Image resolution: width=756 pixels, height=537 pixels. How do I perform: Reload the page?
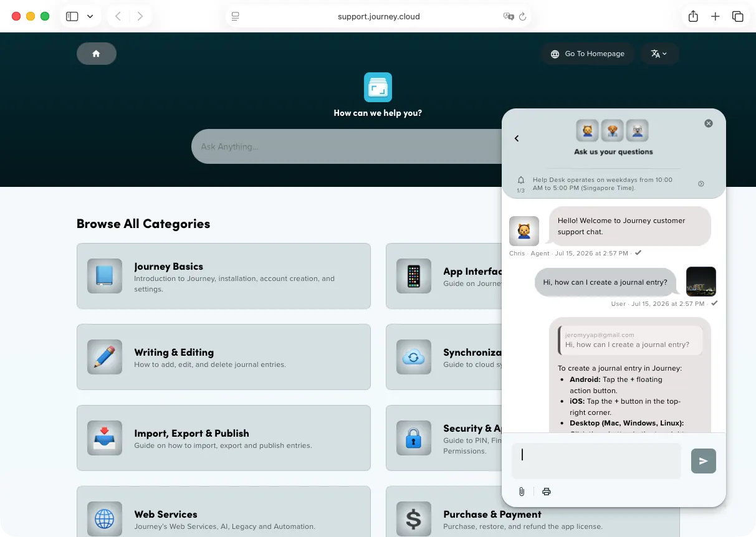tap(523, 17)
